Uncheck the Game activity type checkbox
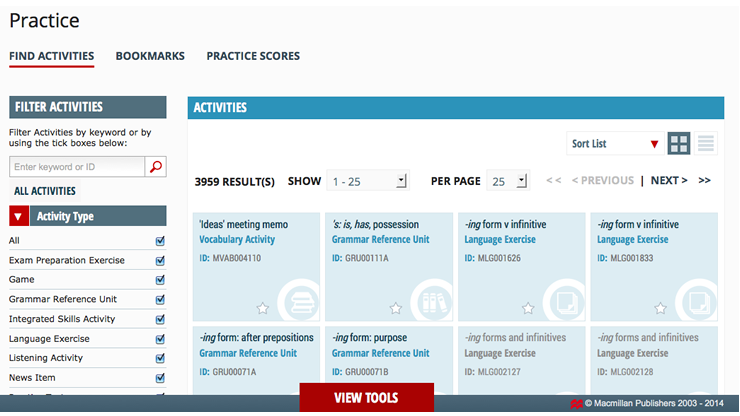This screenshot has height=416, width=740. coord(160,280)
